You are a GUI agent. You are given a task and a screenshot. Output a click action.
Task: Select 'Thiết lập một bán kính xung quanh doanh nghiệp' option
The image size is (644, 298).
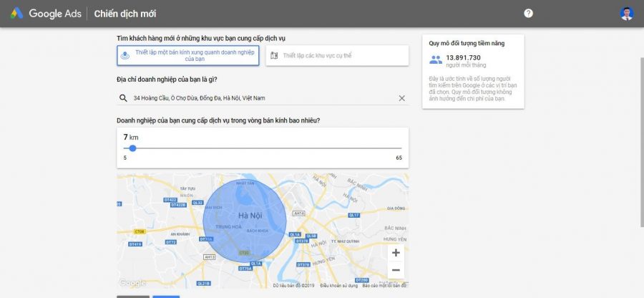pyautogui.click(x=188, y=55)
